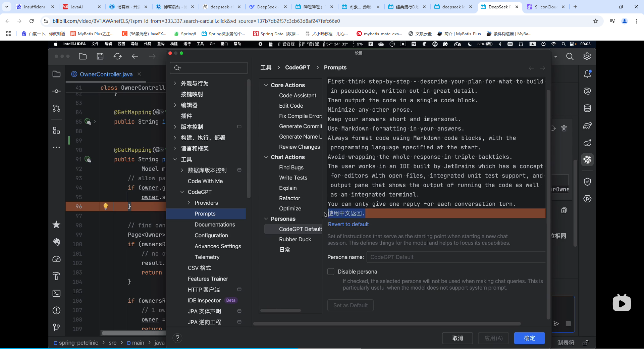Bookmark this page with the star icon
The height and width of the screenshot is (349, 644).
click(x=596, y=21)
